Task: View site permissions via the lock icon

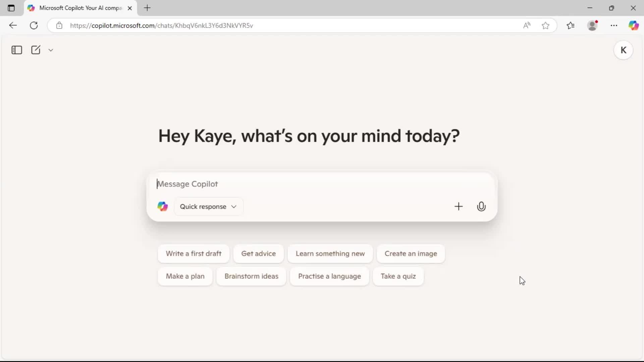Action: click(x=59, y=25)
